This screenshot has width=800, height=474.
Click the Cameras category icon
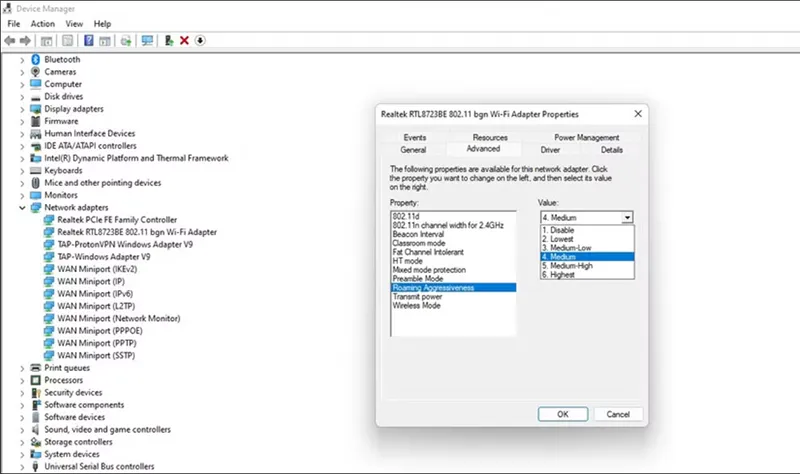[35, 72]
